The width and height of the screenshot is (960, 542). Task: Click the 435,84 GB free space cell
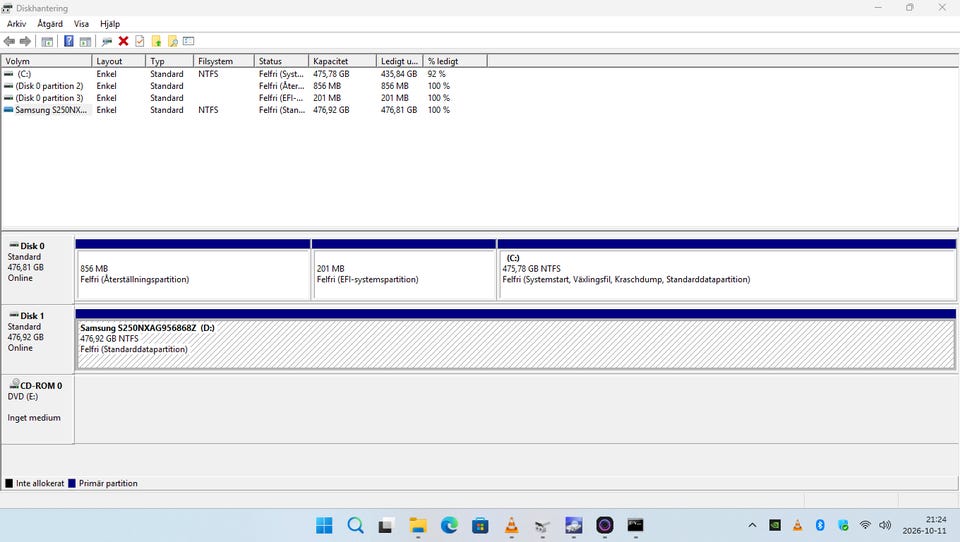[399, 74]
